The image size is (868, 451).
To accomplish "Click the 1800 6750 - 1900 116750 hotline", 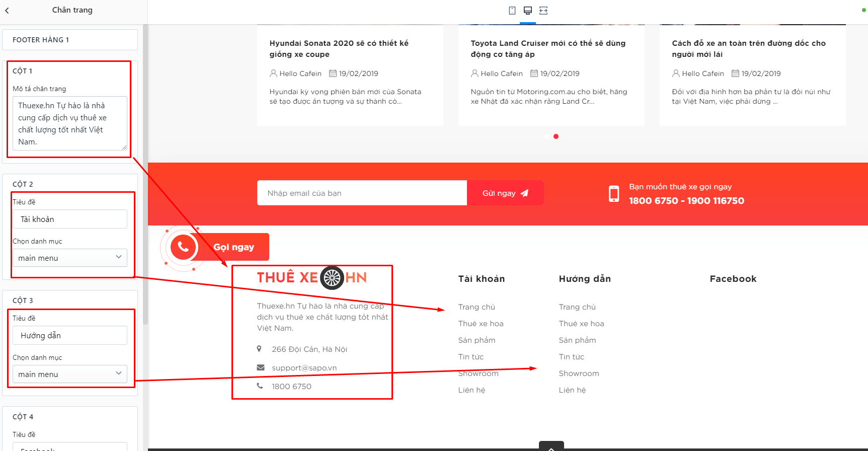I will (686, 201).
